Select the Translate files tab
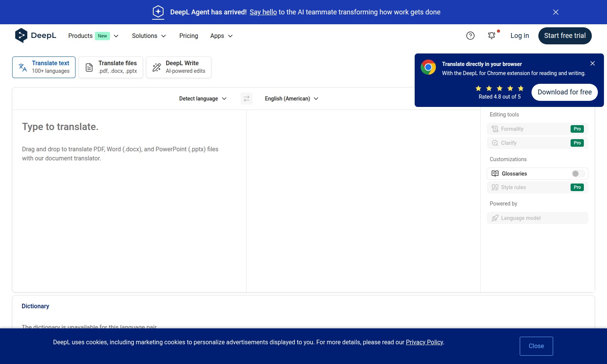Image resolution: width=607 pixels, height=364 pixels. click(x=111, y=67)
